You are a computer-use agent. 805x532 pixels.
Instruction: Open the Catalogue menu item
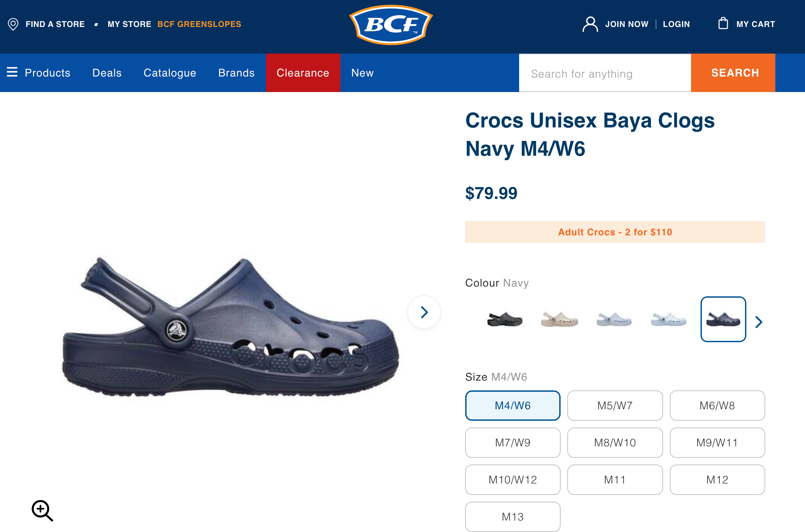(170, 73)
